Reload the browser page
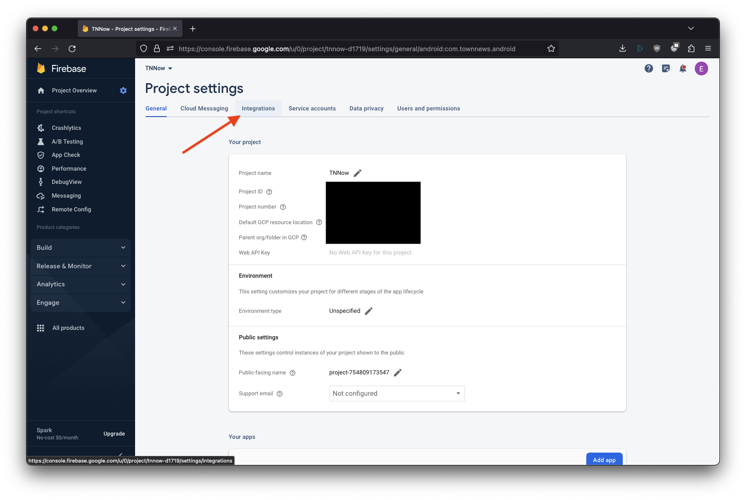The width and height of the screenshot is (746, 500). [72, 49]
